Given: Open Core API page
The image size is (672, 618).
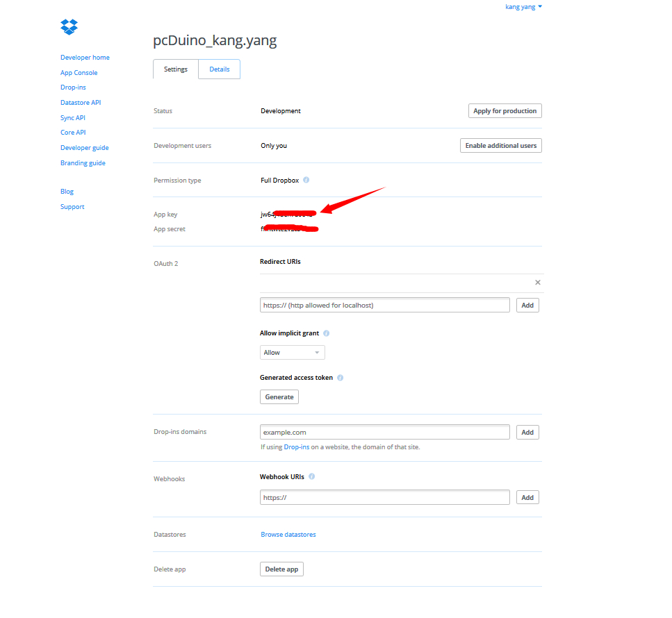Looking at the screenshot, I should (73, 133).
